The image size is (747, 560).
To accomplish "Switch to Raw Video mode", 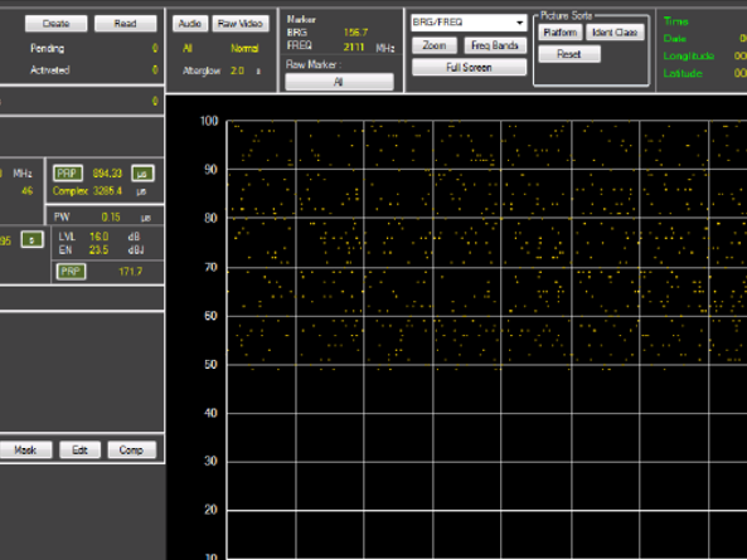I will click(240, 23).
